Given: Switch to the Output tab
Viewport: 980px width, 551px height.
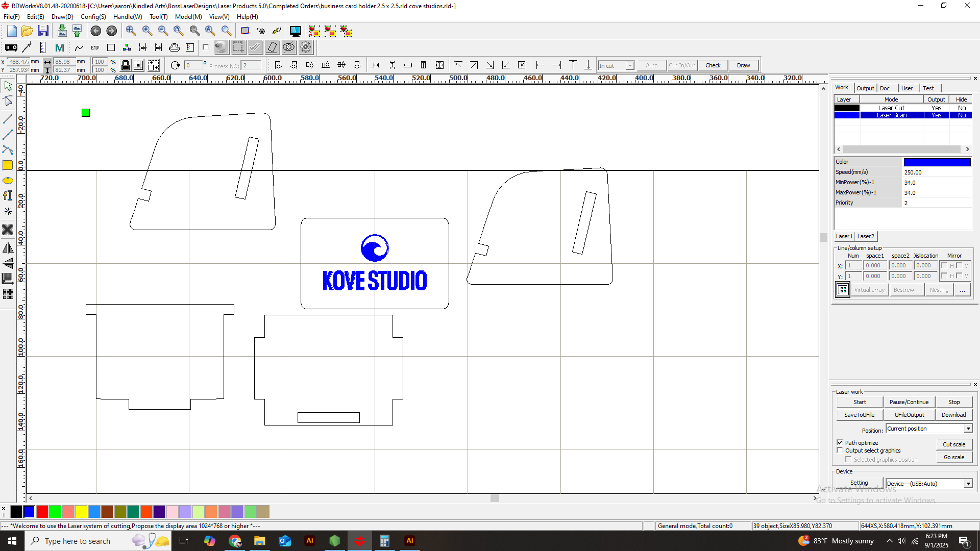Looking at the screenshot, I should click(x=865, y=88).
